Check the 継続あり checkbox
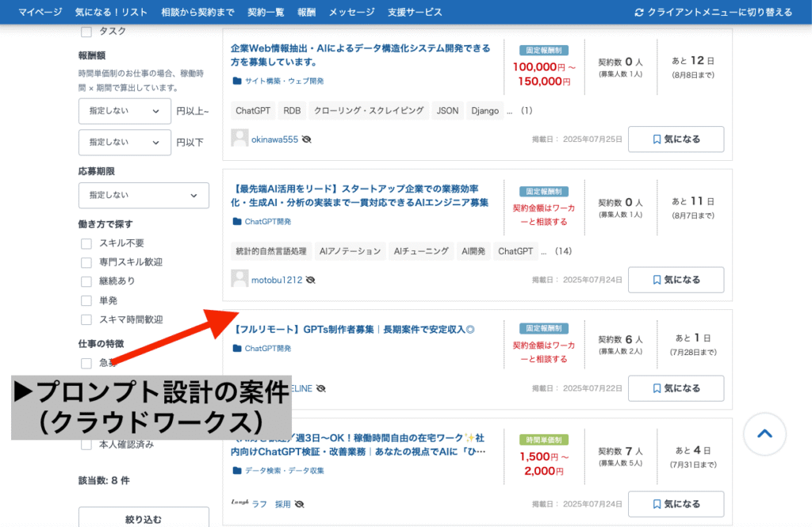The height and width of the screenshot is (527, 812). click(86, 281)
